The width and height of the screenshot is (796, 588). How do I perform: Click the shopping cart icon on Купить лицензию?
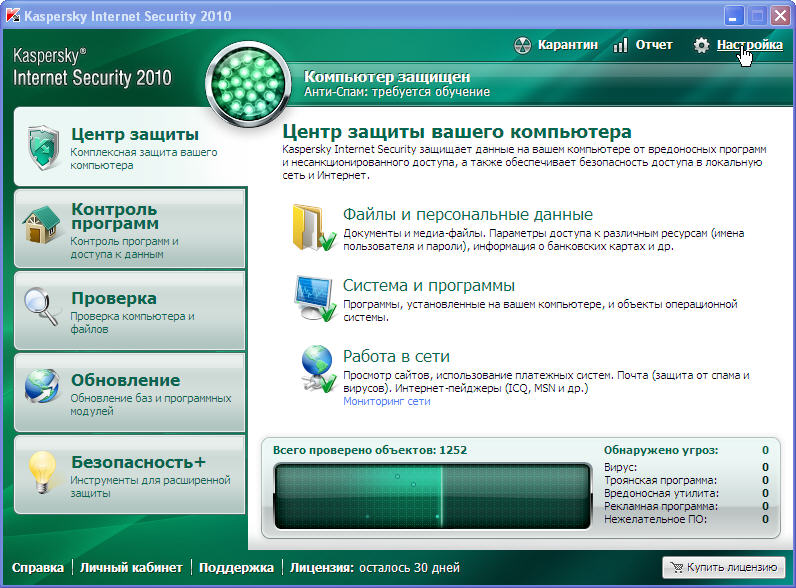point(676,567)
